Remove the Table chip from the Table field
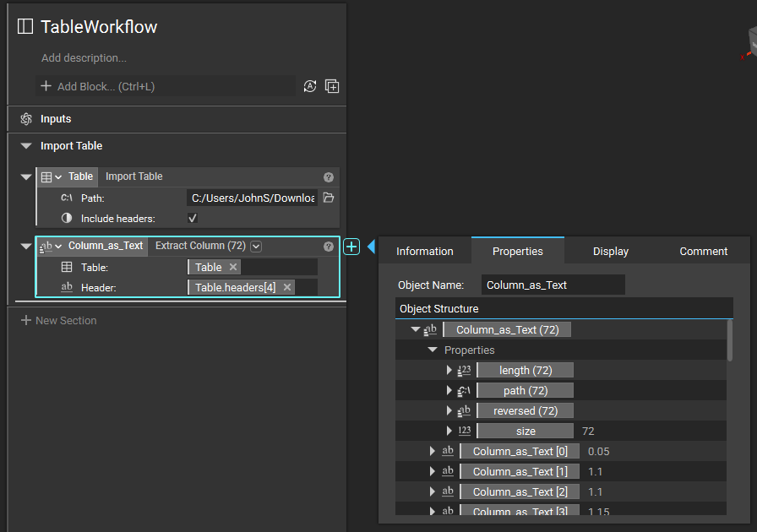Image resolution: width=757 pixels, height=532 pixels. tap(233, 267)
